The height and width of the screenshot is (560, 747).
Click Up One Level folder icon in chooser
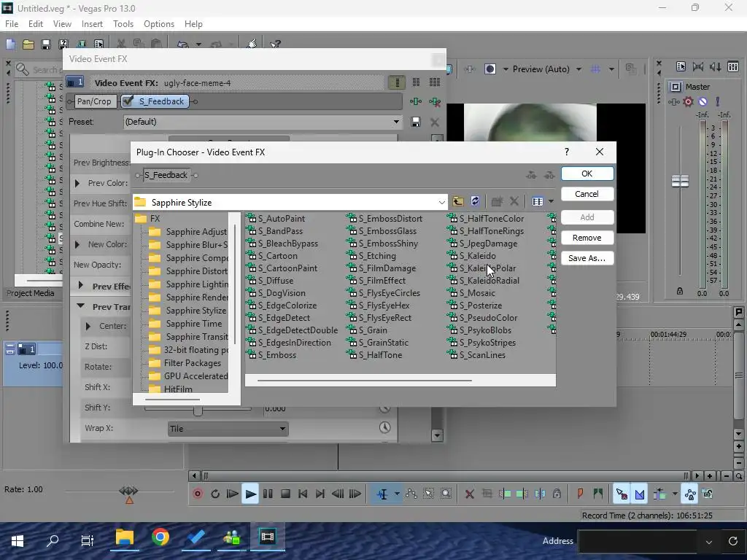(x=458, y=201)
